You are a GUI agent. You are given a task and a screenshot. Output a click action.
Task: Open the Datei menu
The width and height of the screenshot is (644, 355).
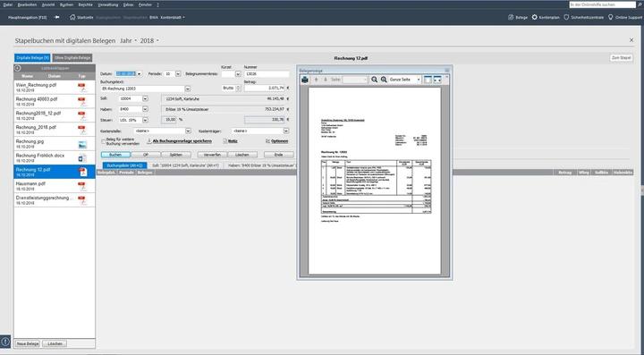tap(7, 4)
